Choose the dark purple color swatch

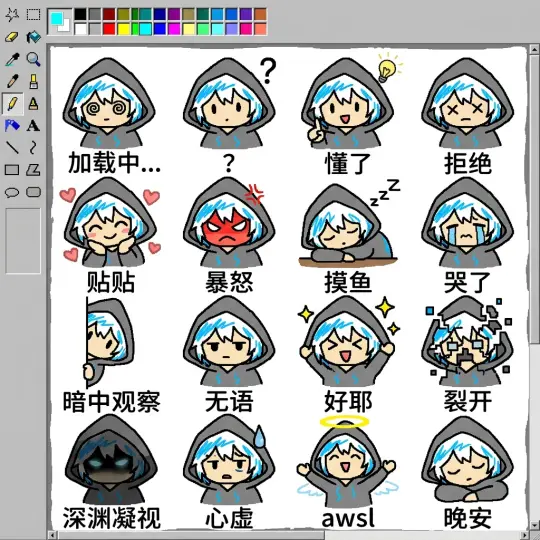pyautogui.click(x=174, y=14)
